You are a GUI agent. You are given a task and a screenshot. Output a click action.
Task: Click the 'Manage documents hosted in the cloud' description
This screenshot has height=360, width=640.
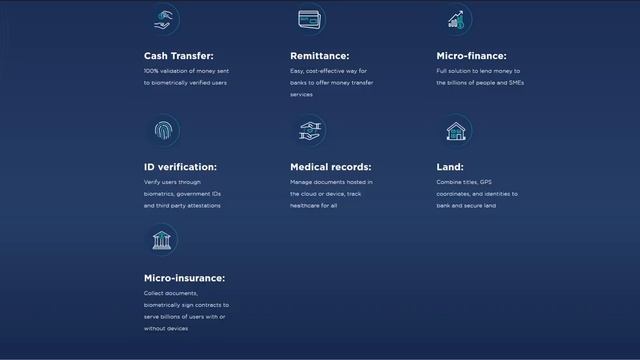[331, 194]
